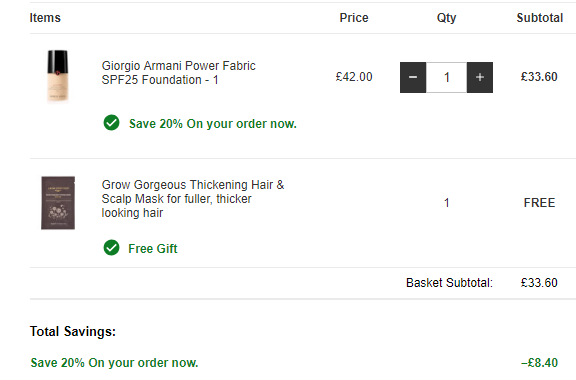
Task: Click the FREE subtotal for hair mask
Action: pos(539,203)
